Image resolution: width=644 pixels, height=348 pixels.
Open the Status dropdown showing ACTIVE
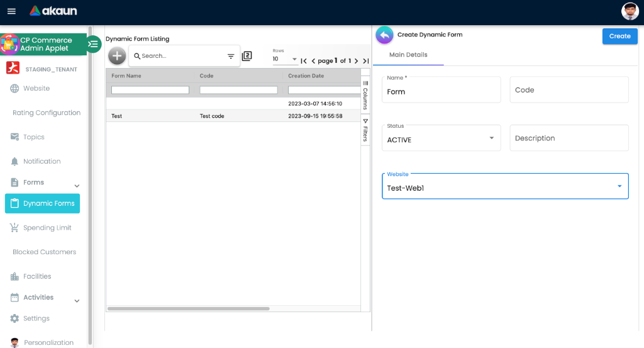[441, 138]
